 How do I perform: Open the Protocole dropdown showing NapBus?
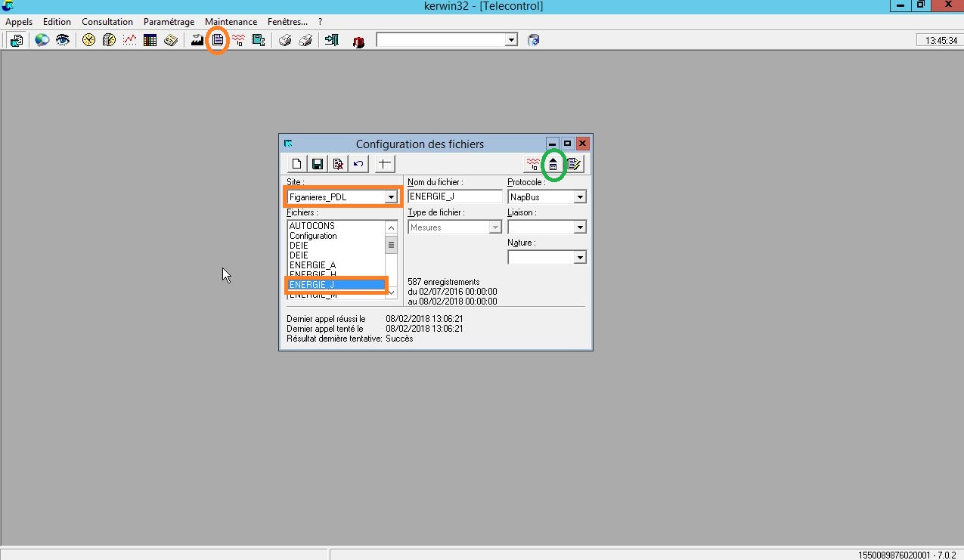(580, 197)
